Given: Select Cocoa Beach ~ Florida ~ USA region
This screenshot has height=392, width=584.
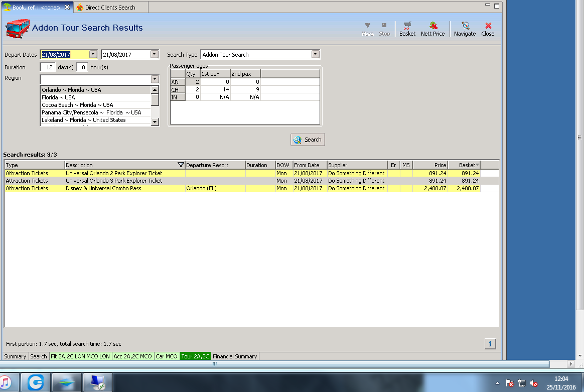Looking at the screenshot, I should coord(78,105).
